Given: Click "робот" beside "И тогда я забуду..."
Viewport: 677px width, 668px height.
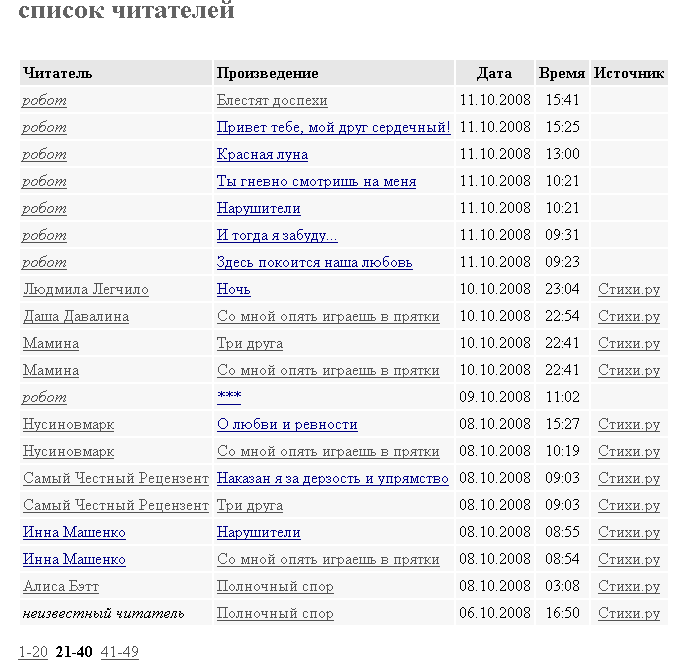Looking at the screenshot, I should tap(44, 235).
